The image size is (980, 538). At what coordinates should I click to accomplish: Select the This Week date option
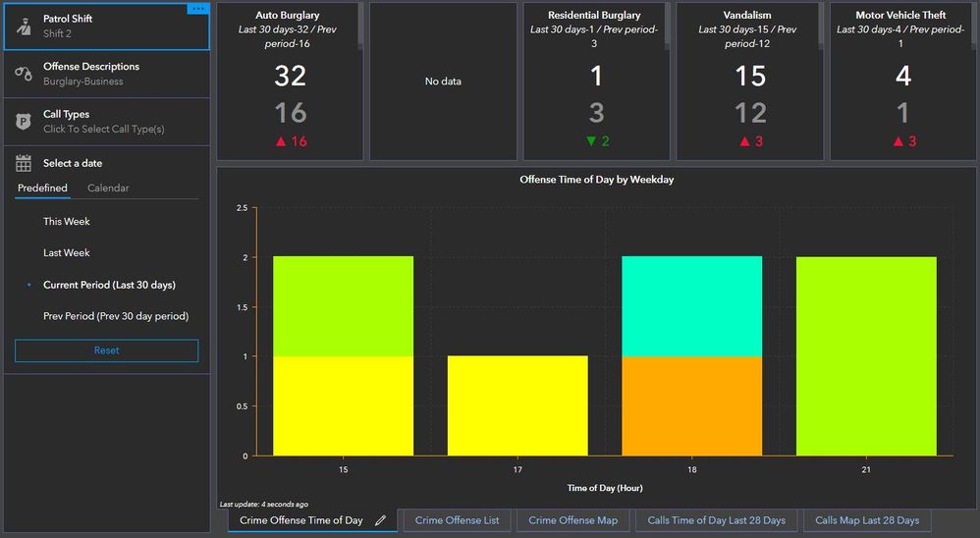pos(66,221)
